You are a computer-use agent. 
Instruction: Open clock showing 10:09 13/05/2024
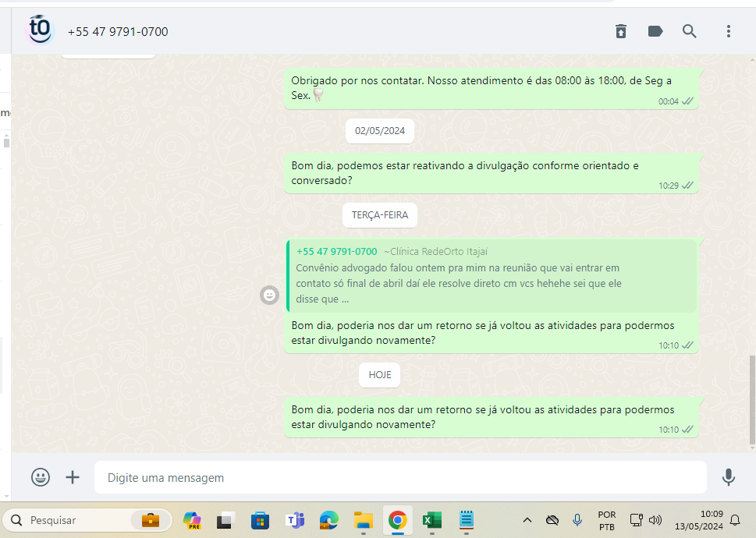698,520
